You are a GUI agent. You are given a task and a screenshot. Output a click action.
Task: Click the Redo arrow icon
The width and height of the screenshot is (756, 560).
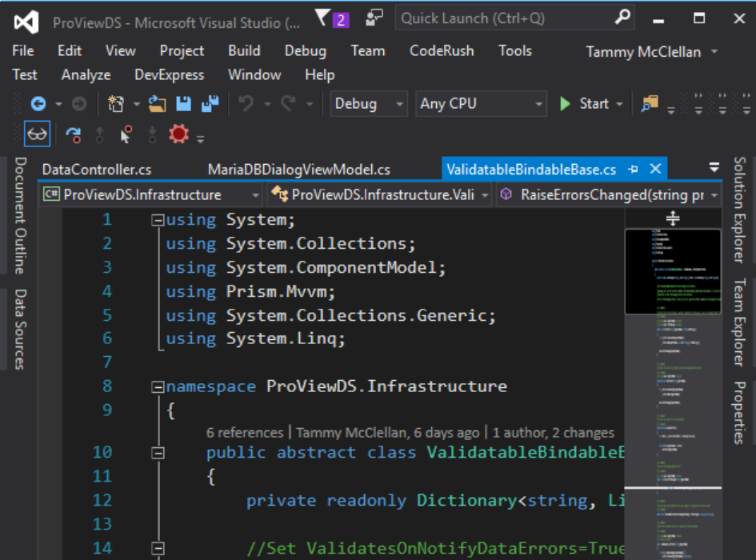pos(288,104)
